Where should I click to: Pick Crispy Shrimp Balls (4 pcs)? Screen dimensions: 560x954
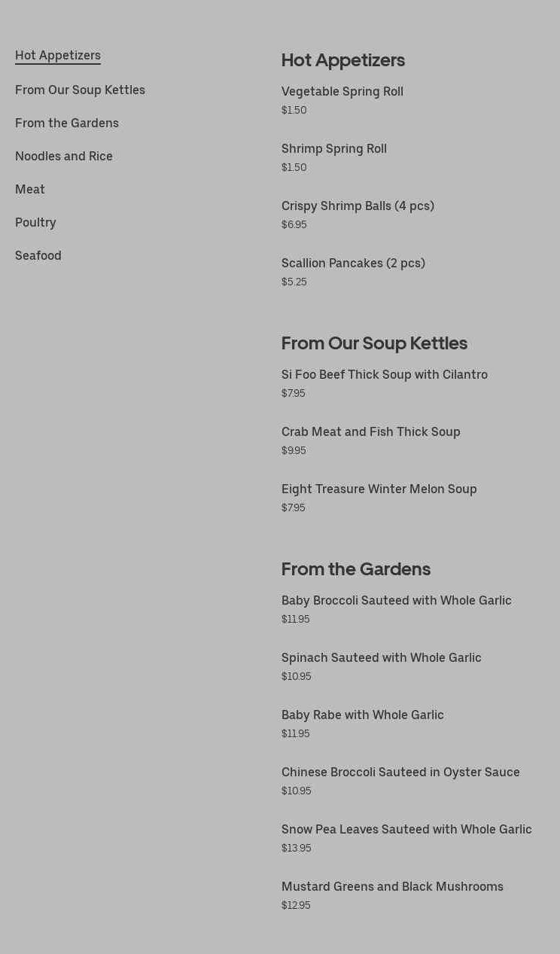coord(358,206)
